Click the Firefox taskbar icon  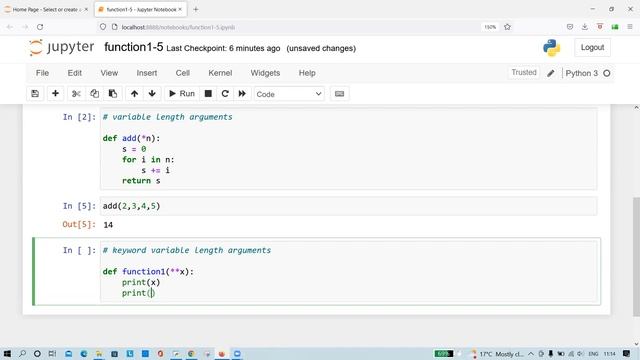point(222,353)
